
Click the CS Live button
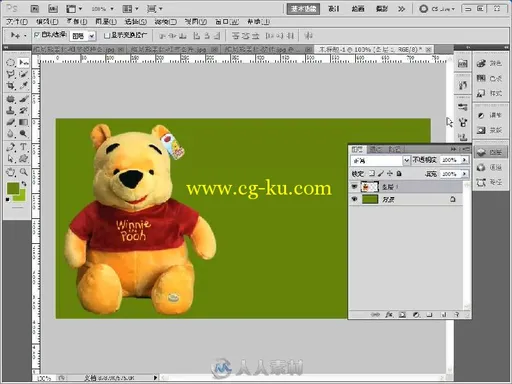click(x=437, y=9)
